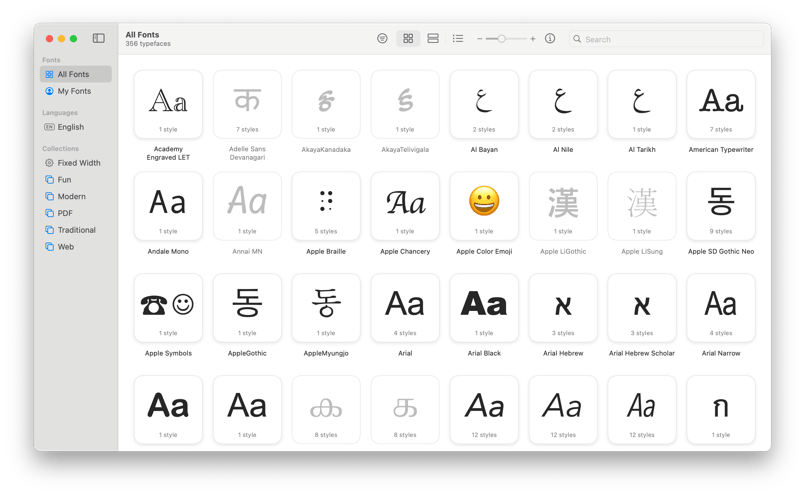The image size is (805, 496).
Task: Select the Apple Braille font tile
Action: click(326, 206)
